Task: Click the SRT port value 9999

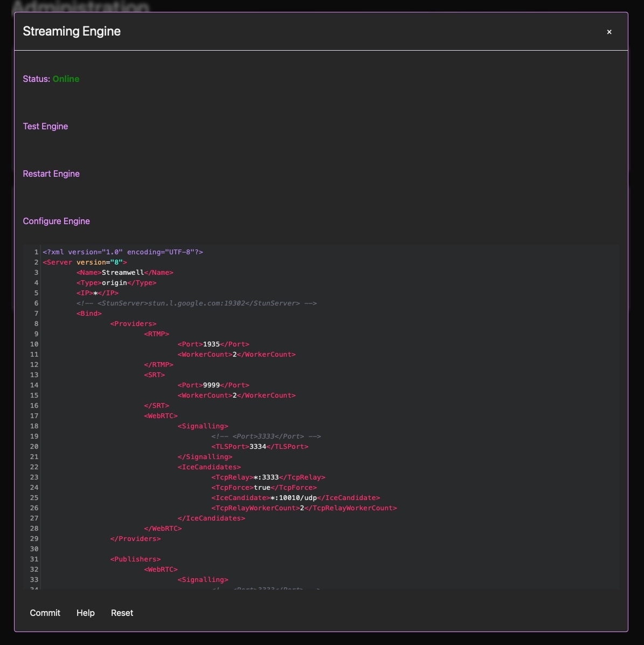Action: pyautogui.click(x=211, y=385)
